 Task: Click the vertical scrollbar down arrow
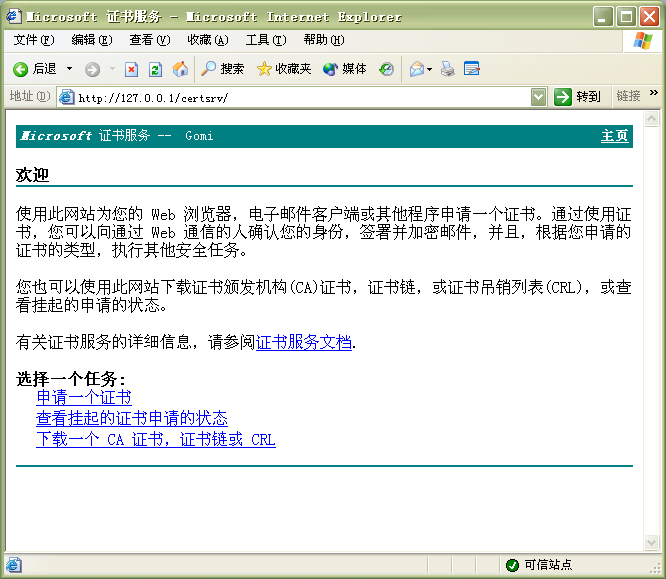coord(651,542)
